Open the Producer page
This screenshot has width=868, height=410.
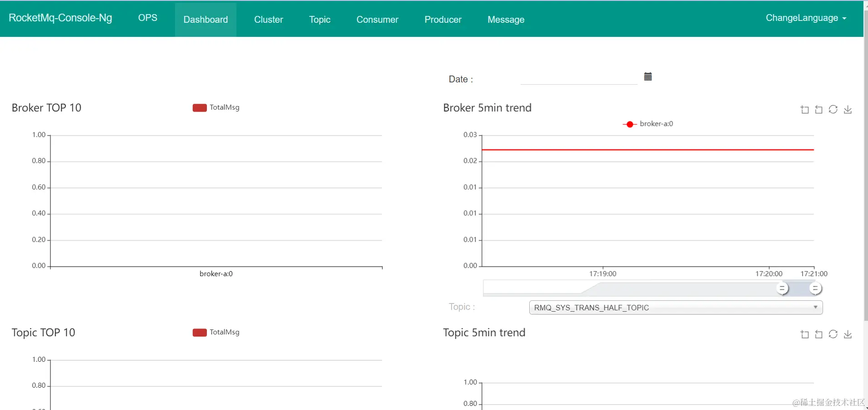[x=443, y=20]
